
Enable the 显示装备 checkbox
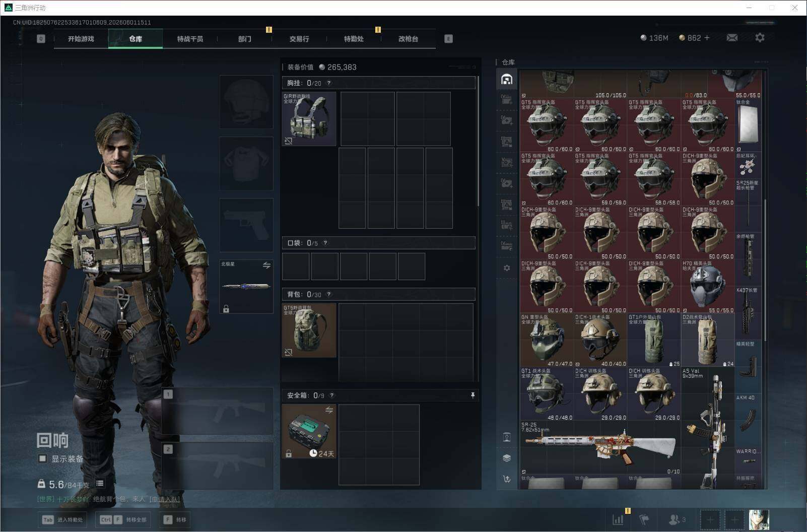click(x=43, y=458)
